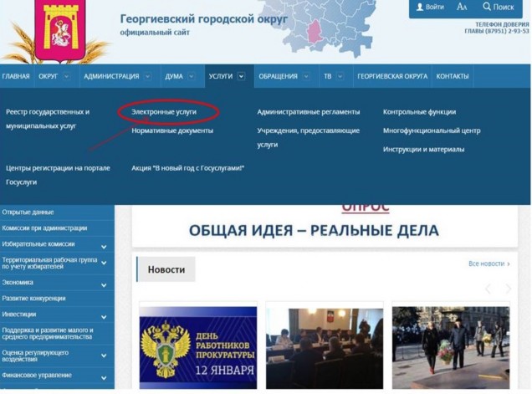Click the city coat of arms logo
The height and width of the screenshot is (394, 532).
tap(60, 31)
